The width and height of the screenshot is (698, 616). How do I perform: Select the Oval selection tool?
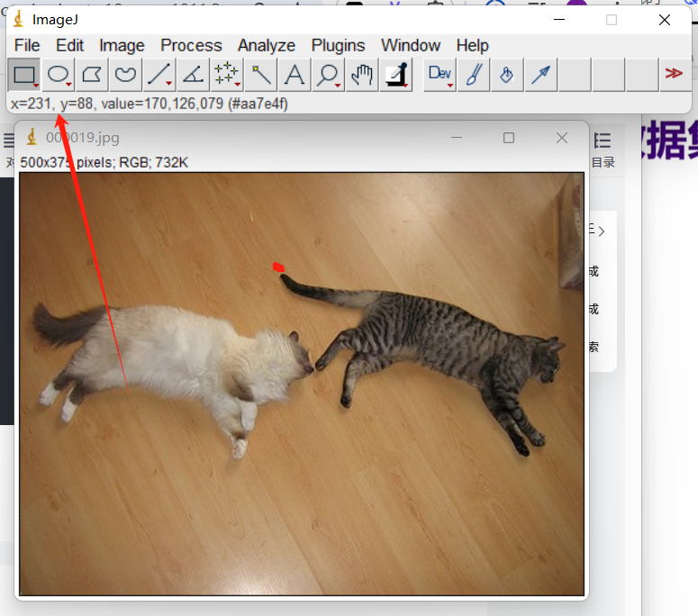[59, 75]
